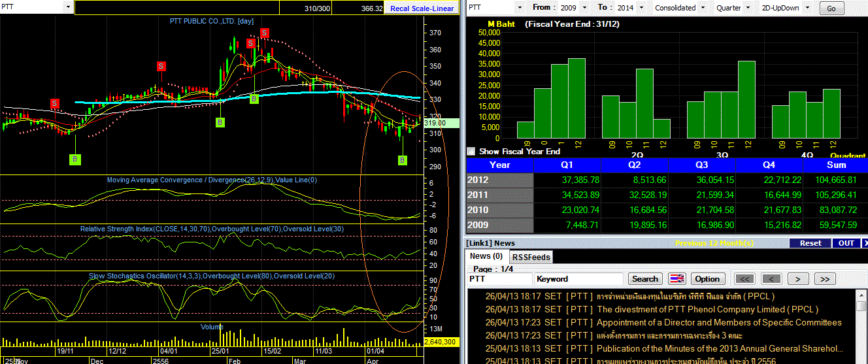Screen dimensions: 868x364
Task: Switch to the News (0) tab
Action: tap(486, 256)
